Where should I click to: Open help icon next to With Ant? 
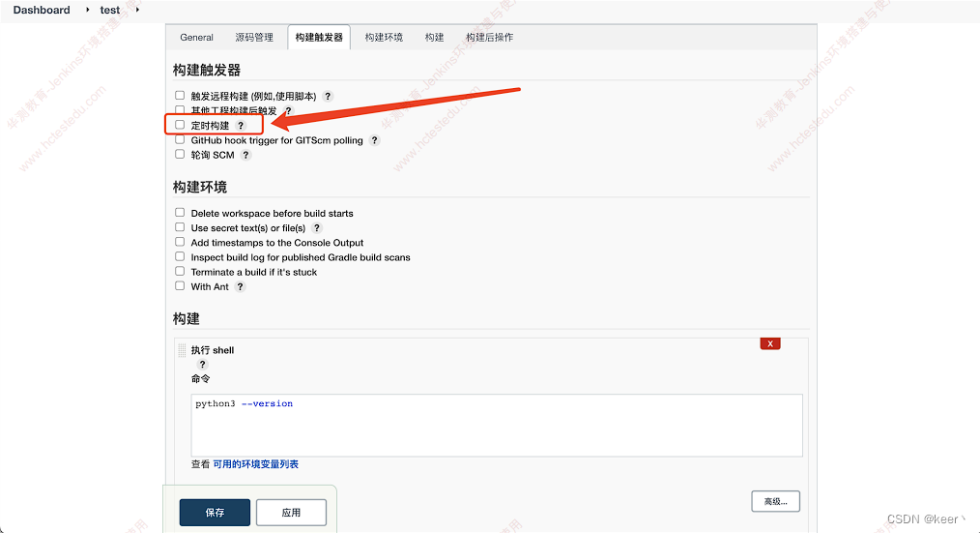240,286
